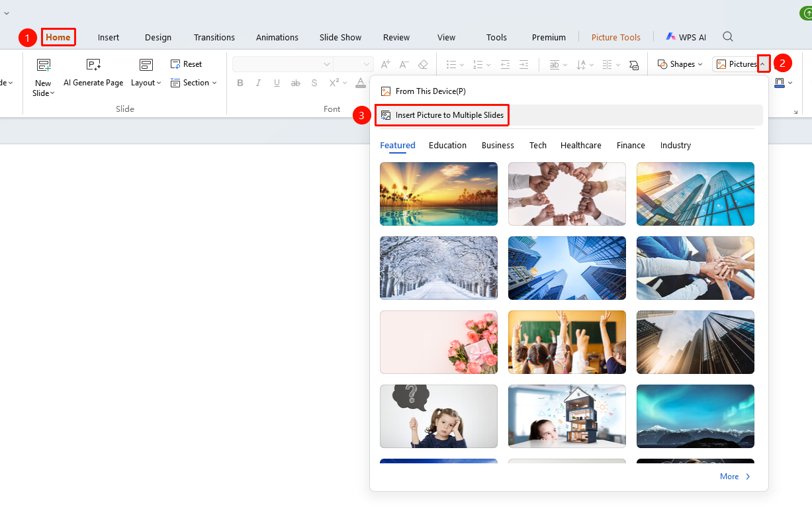Open AI Generate Page tool
Screen dimensions: 812x507
point(93,73)
